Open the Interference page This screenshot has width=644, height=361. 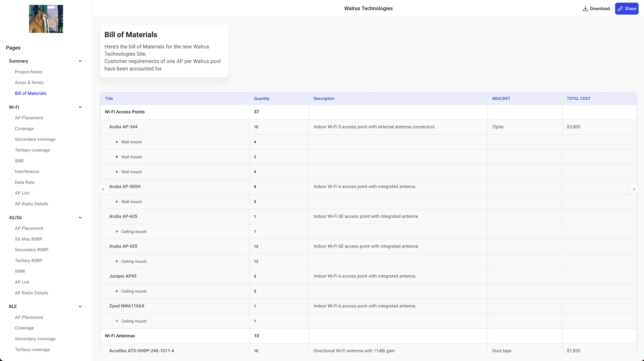[x=27, y=172]
